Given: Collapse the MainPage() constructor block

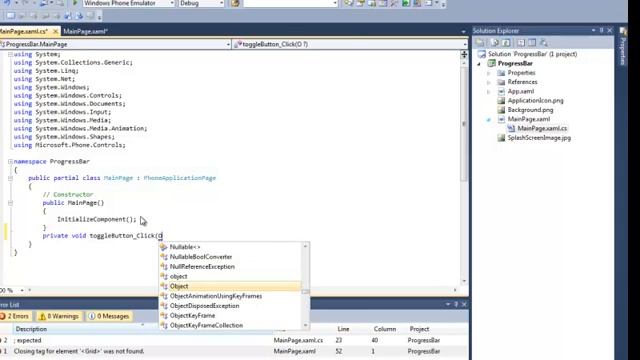Looking at the screenshot, I should point(10,203).
